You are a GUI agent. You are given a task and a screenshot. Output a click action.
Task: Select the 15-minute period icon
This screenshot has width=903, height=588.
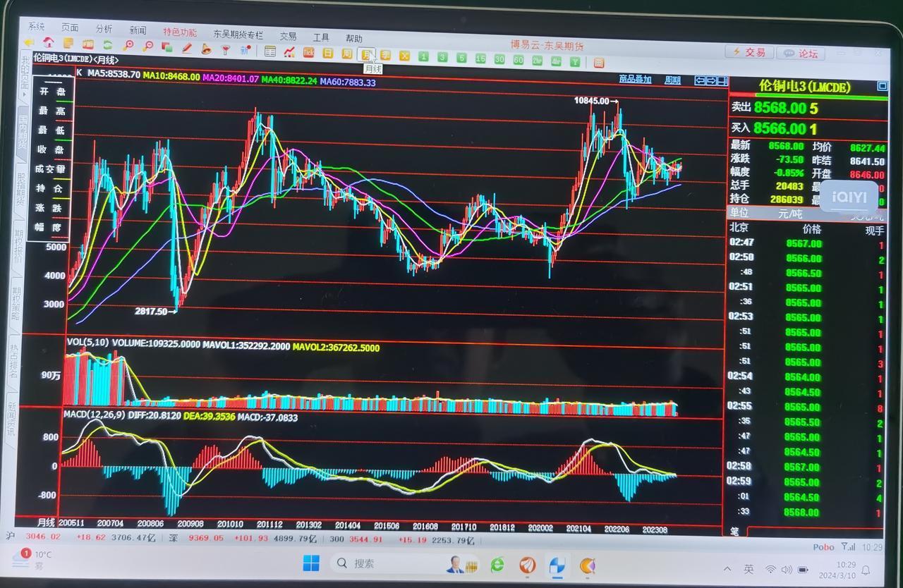click(x=480, y=59)
